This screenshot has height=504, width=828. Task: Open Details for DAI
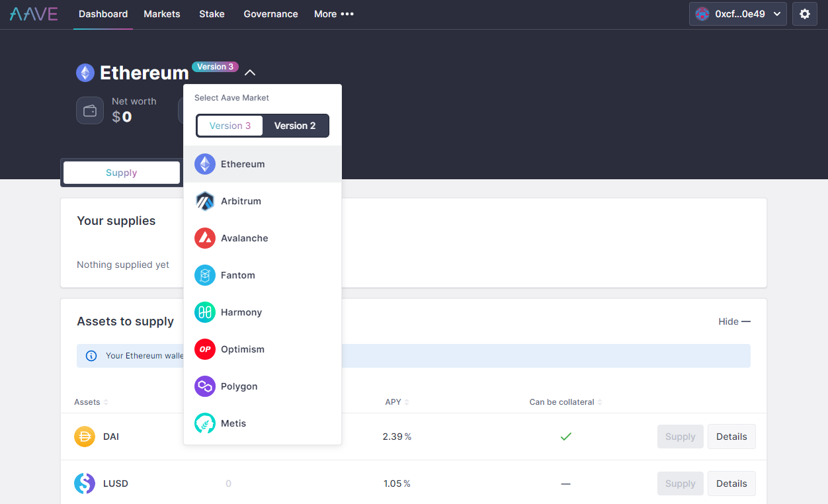click(x=731, y=437)
